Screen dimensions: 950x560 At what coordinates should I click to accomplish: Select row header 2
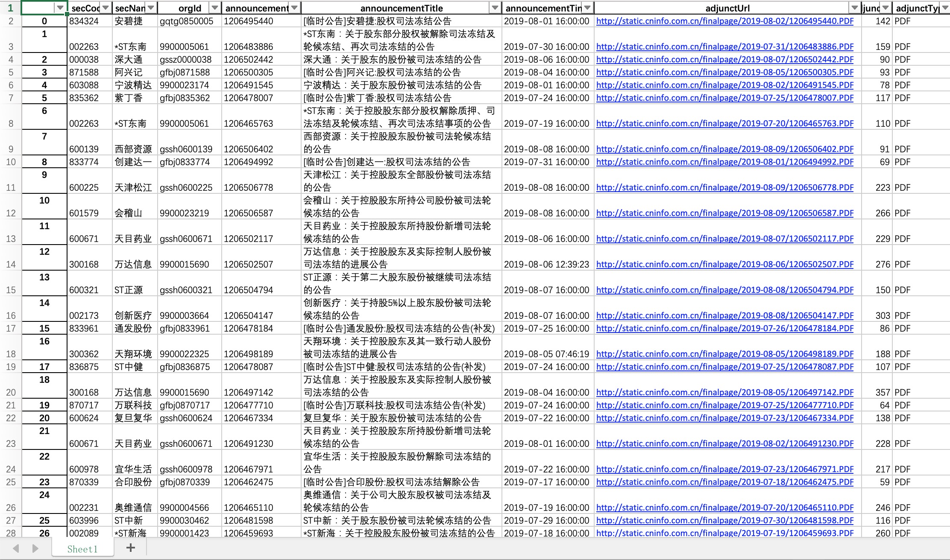pos(11,21)
